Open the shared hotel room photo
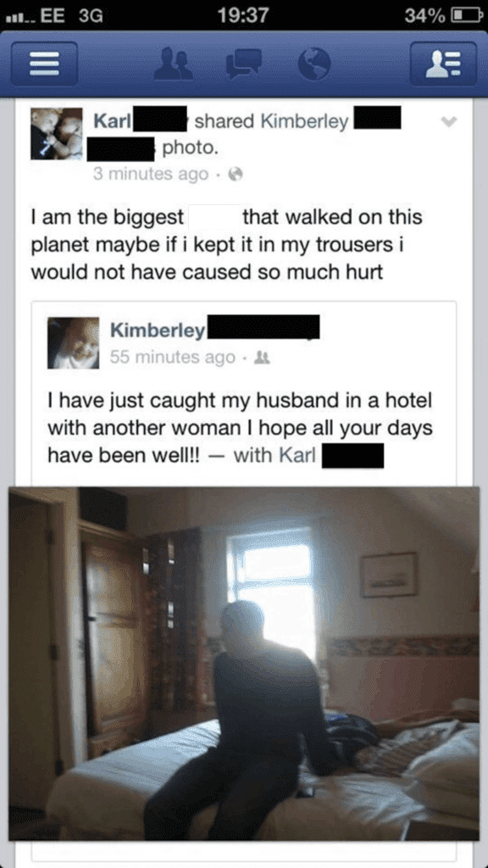This screenshot has width=488, height=868. tap(244, 664)
